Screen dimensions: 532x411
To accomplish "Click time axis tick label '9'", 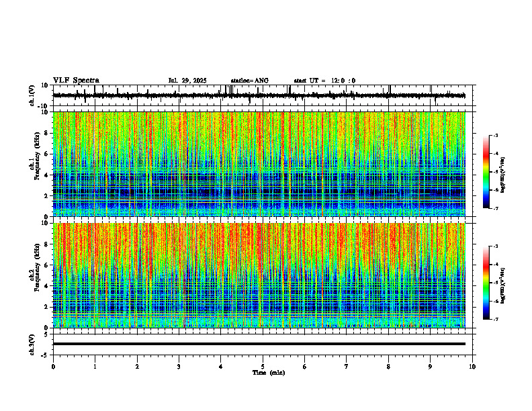I will [x=430, y=367].
